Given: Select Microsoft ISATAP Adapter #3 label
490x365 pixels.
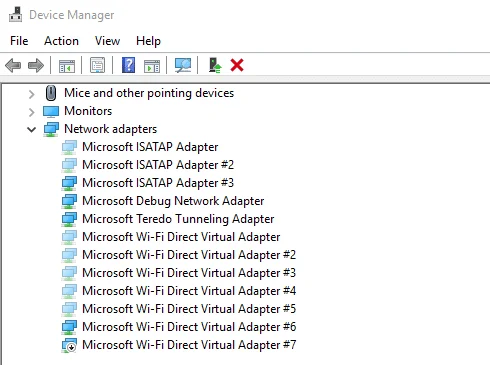Looking at the screenshot, I should pos(158,183).
